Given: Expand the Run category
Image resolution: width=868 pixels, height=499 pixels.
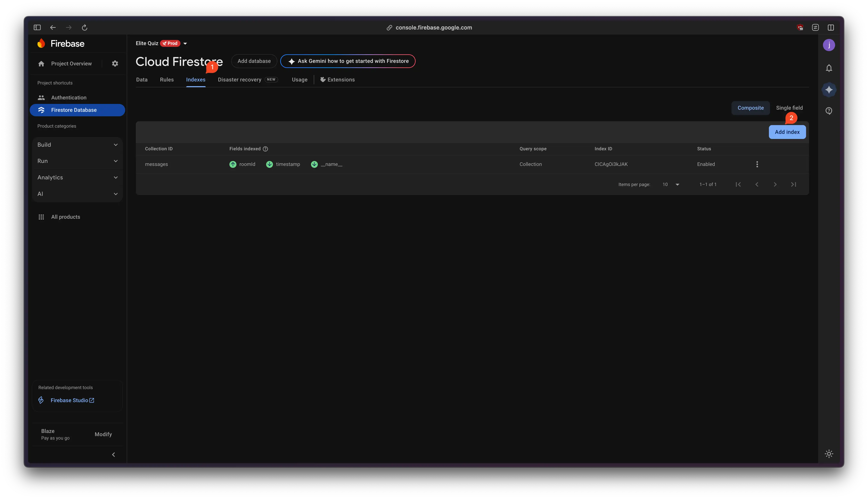Looking at the screenshot, I should (x=77, y=161).
